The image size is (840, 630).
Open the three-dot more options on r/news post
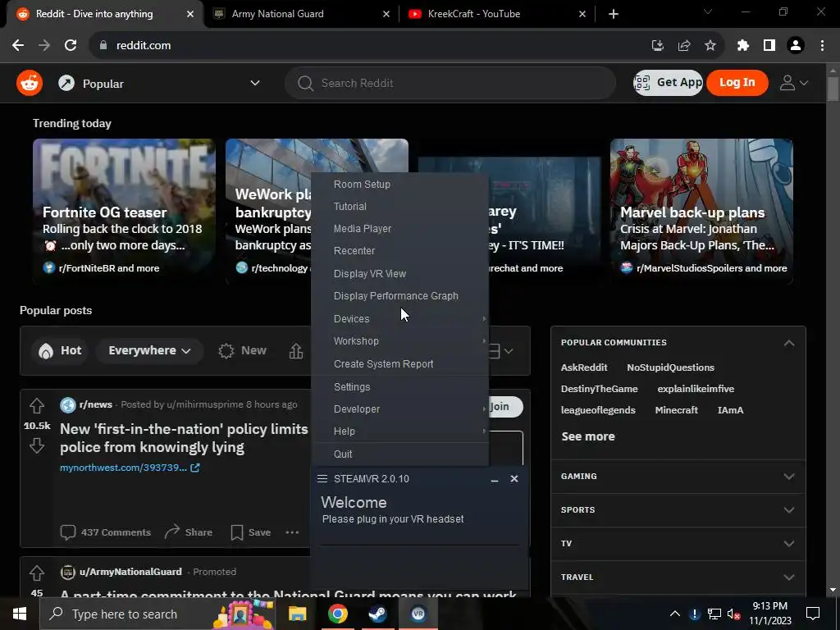point(292,532)
